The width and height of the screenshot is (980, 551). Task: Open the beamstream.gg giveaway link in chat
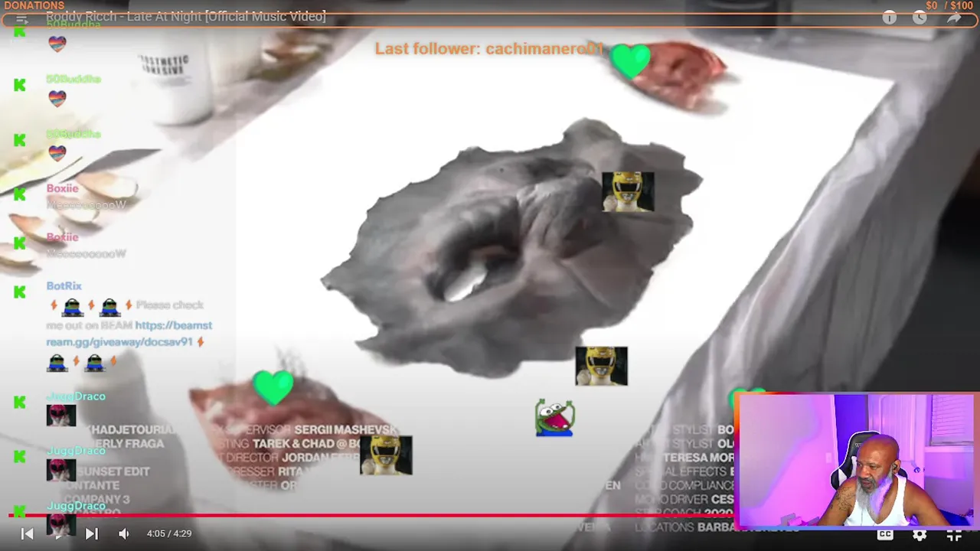(128, 334)
